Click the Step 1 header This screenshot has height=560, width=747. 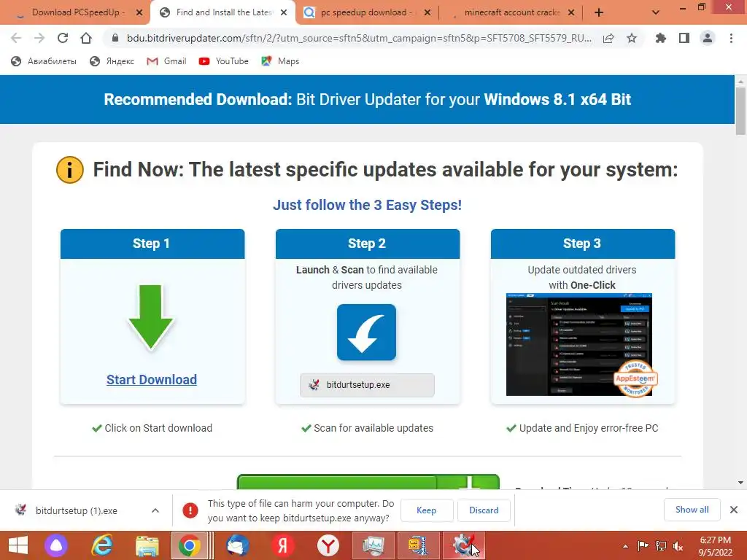(152, 244)
